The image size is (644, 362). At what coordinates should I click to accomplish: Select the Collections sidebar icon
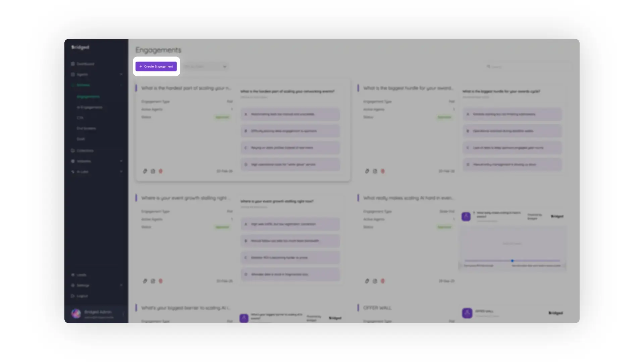(x=73, y=150)
